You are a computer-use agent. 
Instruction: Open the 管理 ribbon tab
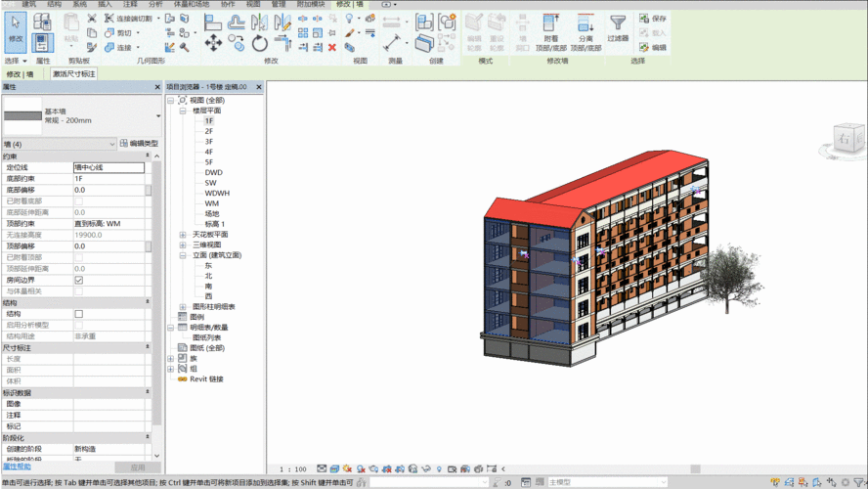(x=279, y=4)
